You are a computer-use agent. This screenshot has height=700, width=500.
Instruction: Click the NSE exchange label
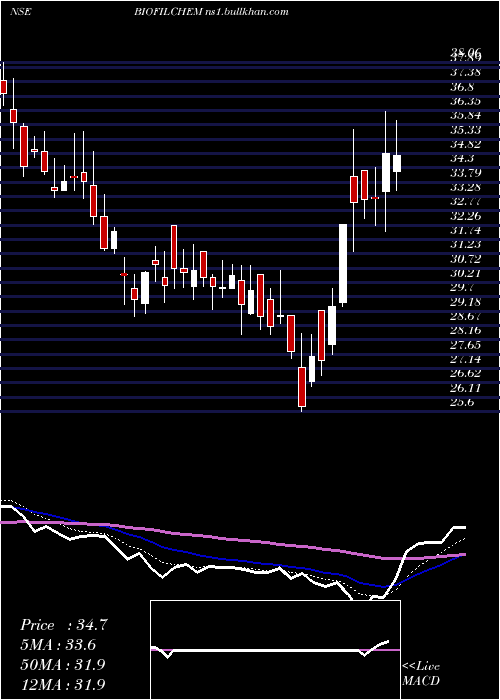click(x=20, y=12)
